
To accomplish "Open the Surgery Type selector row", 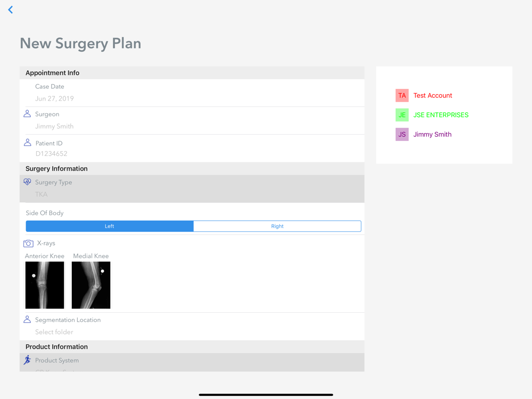I will 192,189.
